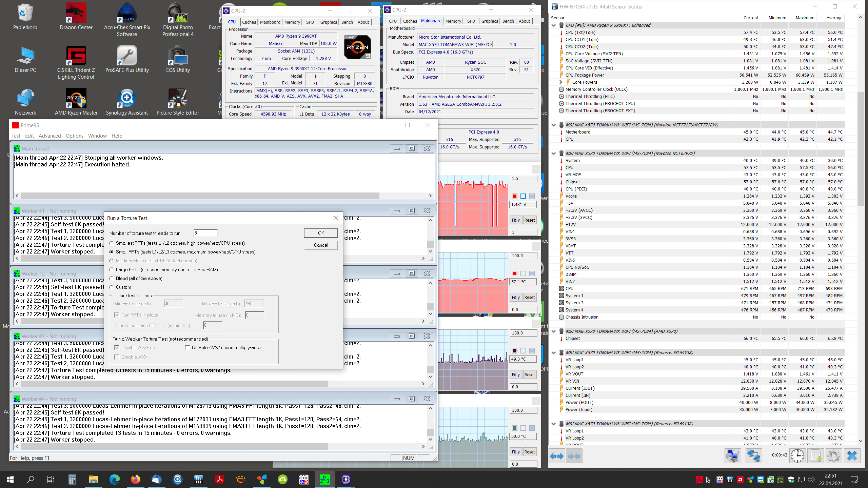Image resolution: width=868 pixels, height=488 pixels.
Task: Select Custom torture test option
Action: click(x=112, y=287)
